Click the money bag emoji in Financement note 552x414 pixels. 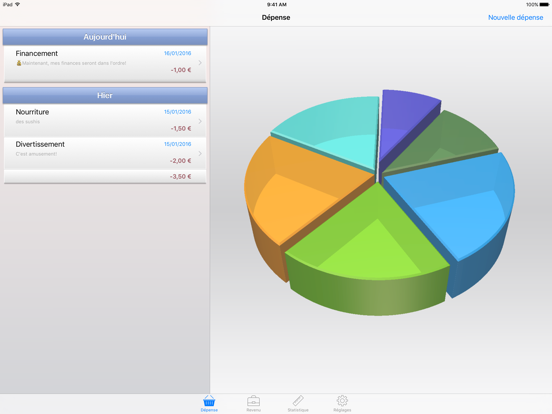(x=19, y=63)
